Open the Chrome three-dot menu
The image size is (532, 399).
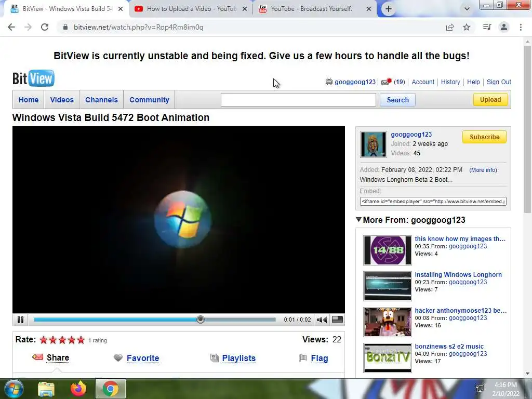click(x=521, y=27)
